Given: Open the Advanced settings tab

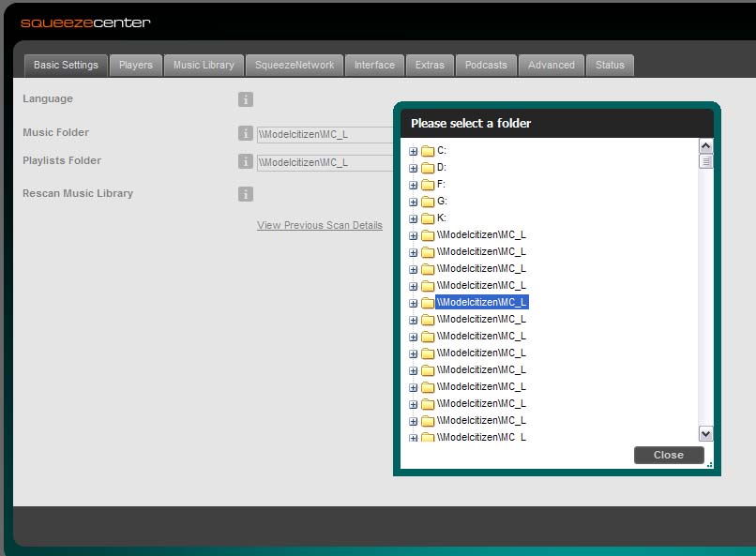Looking at the screenshot, I should pyautogui.click(x=552, y=65).
